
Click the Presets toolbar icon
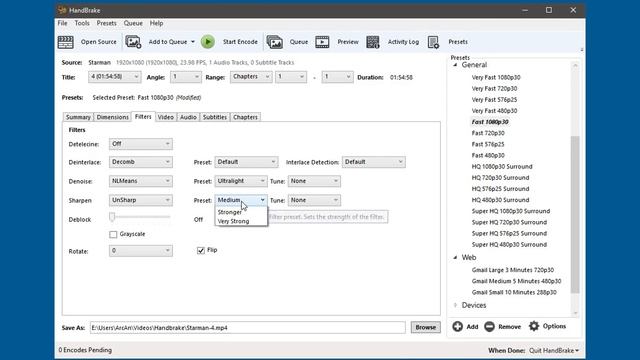(x=433, y=42)
